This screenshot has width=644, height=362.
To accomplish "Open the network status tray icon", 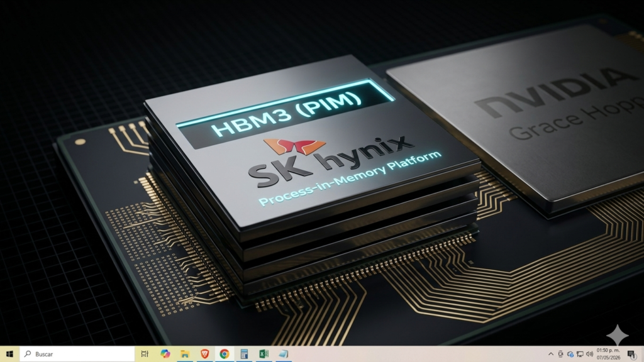I will click(580, 354).
